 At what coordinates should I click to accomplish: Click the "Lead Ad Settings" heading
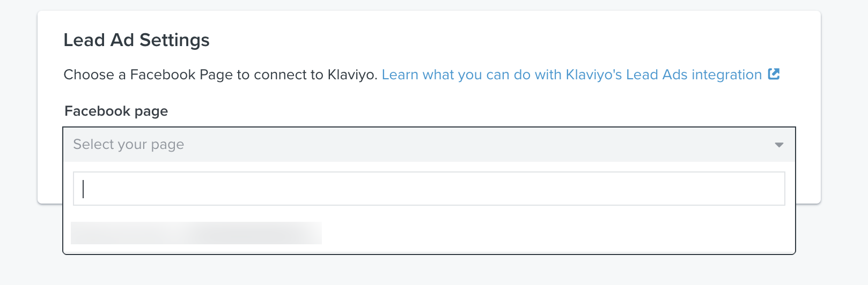[x=137, y=40]
